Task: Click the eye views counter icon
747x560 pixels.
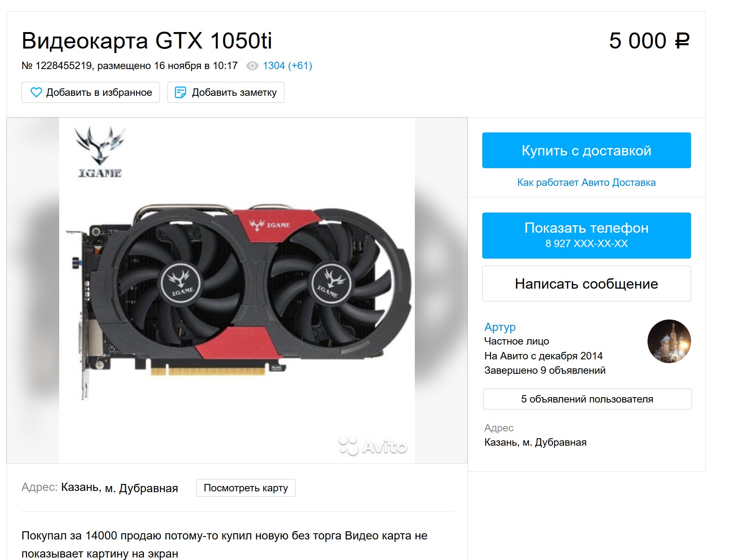Action: click(x=252, y=66)
